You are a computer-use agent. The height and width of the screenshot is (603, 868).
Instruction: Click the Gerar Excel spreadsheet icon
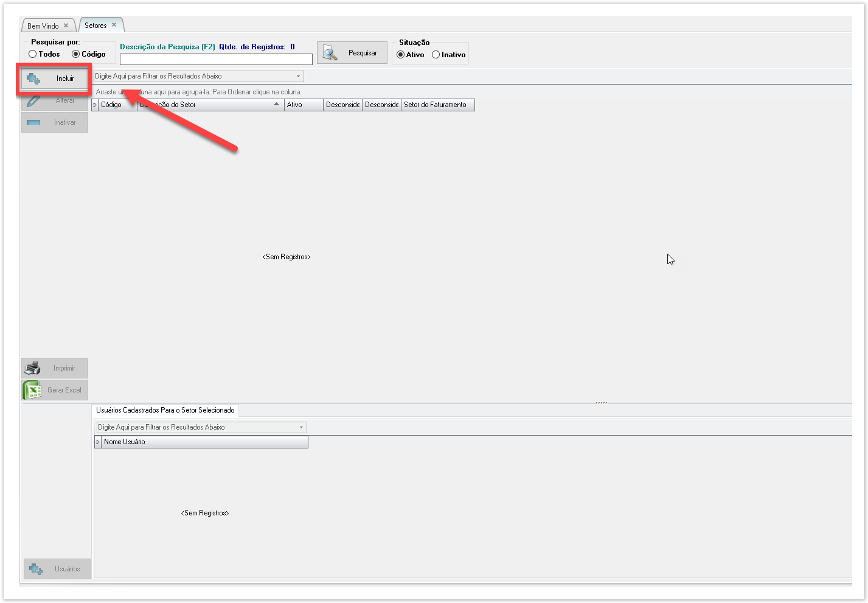coord(32,390)
